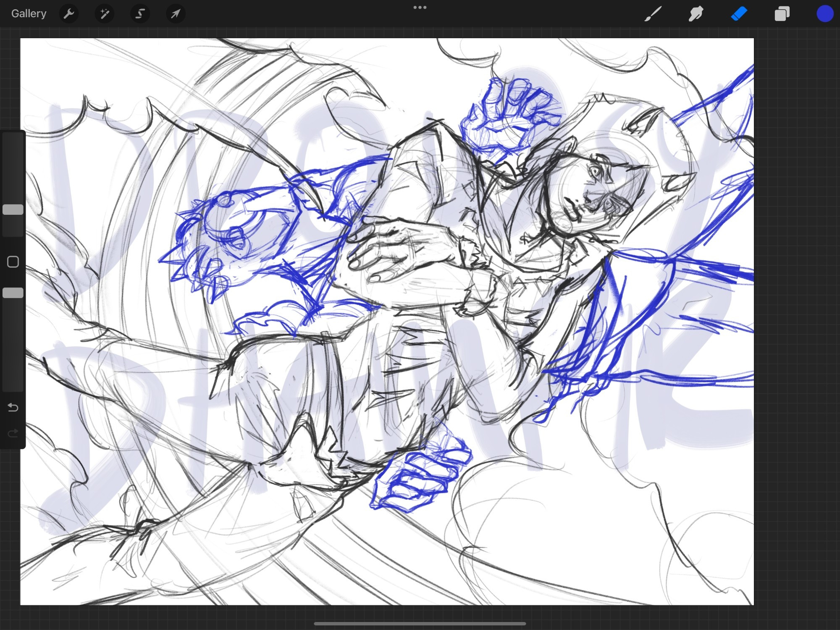This screenshot has height=630, width=840.
Task: Click the brush opacity slider handle
Action: click(13, 293)
